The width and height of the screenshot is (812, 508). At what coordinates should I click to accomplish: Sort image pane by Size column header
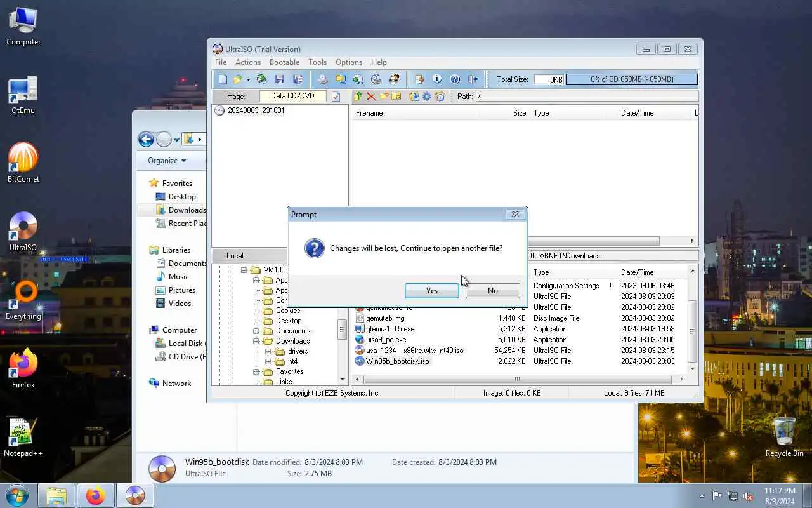[504, 113]
